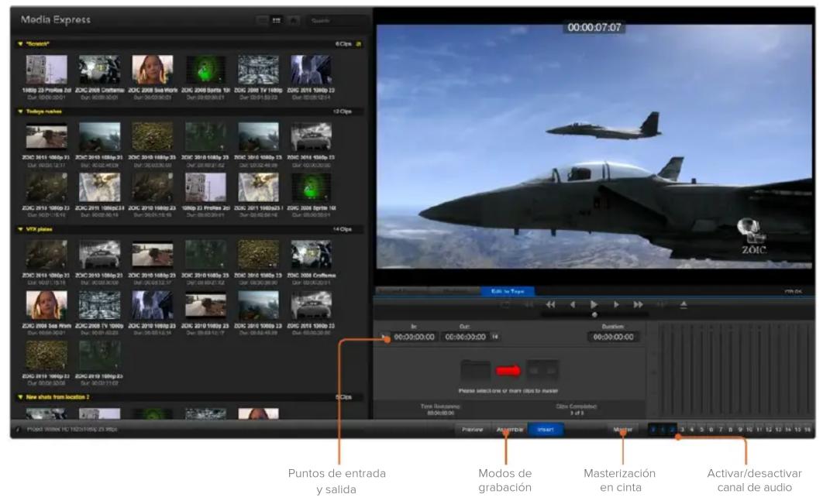The image size is (823, 504).
Task: Show favorites using the star icon
Action: click(294, 20)
